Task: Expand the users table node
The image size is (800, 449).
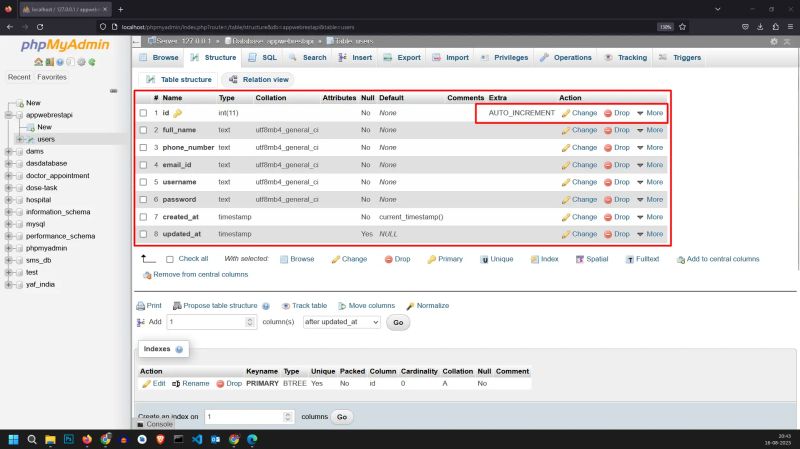Action: [x=19, y=139]
